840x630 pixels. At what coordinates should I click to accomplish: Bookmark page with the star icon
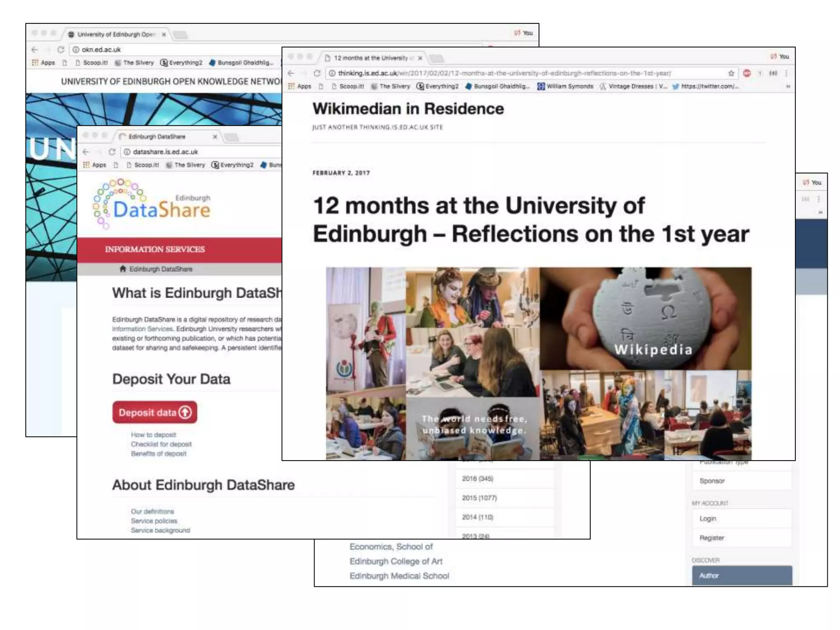click(x=731, y=73)
